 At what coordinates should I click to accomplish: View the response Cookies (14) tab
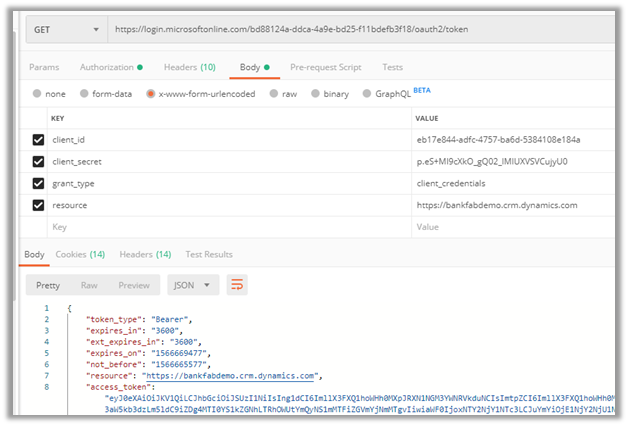[80, 254]
